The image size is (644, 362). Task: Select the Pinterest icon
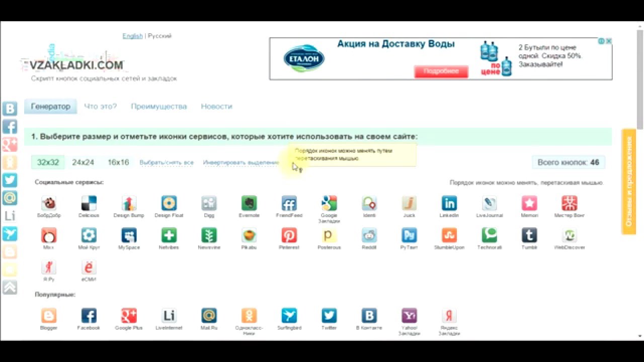[289, 235]
